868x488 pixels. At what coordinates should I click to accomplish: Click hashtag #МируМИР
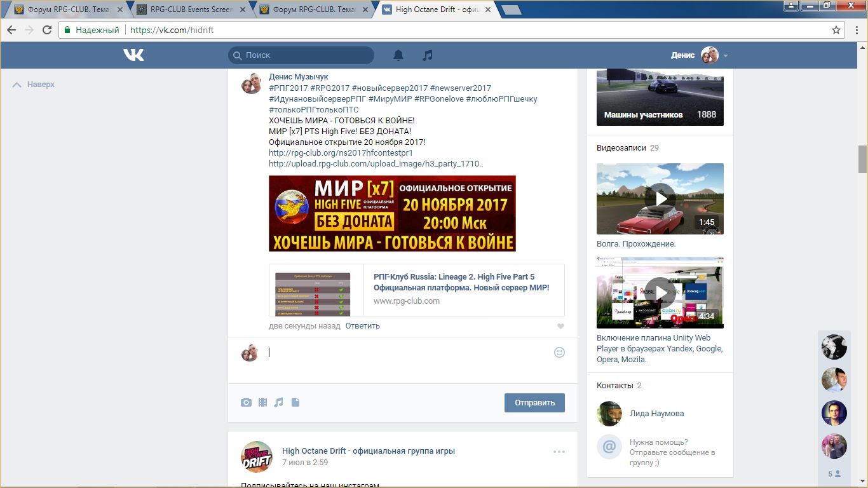(390, 99)
